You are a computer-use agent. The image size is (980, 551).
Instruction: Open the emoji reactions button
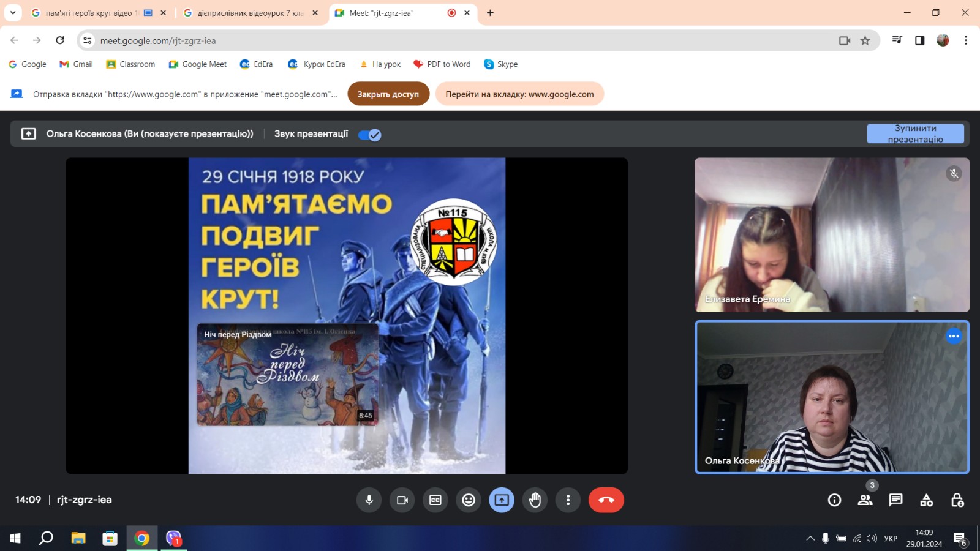tap(469, 500)
